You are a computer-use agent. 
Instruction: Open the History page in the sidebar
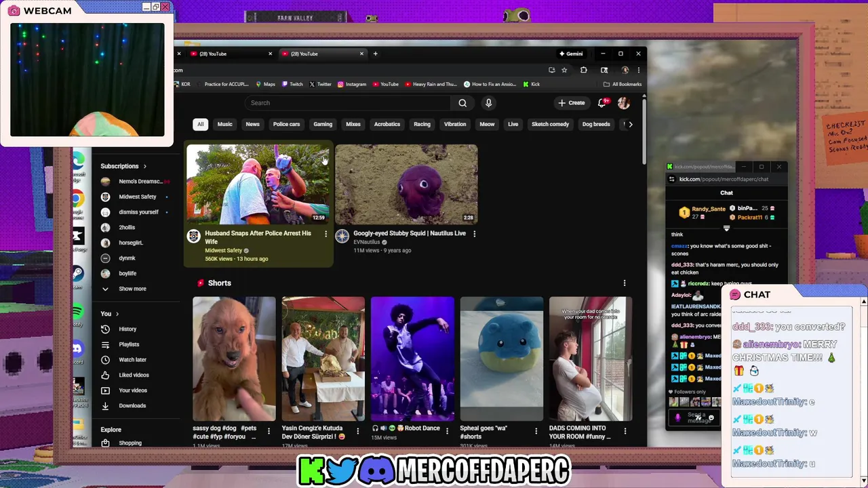coord(127,329)
